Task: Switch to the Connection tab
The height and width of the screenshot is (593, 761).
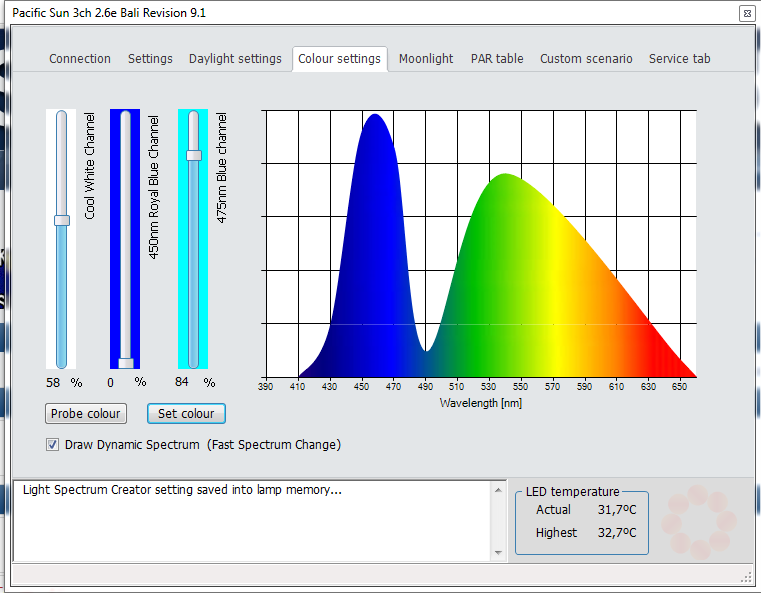Action: coord(80,59)
